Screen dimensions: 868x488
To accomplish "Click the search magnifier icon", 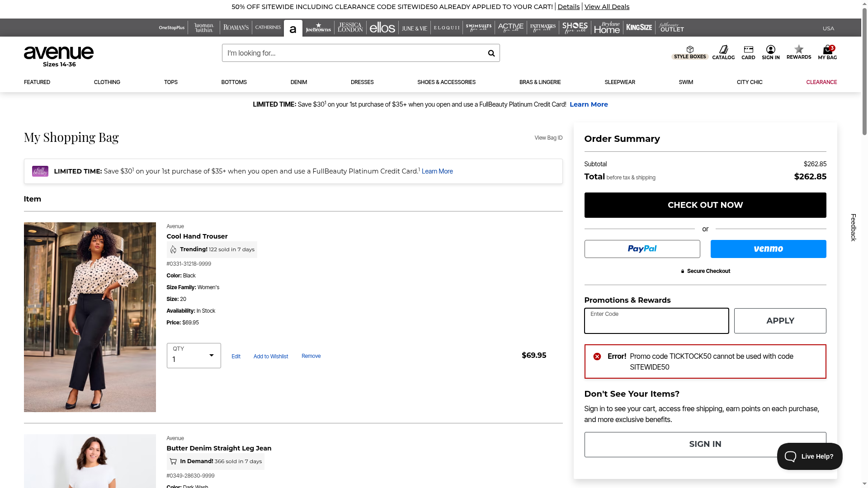I will [491, 53].
